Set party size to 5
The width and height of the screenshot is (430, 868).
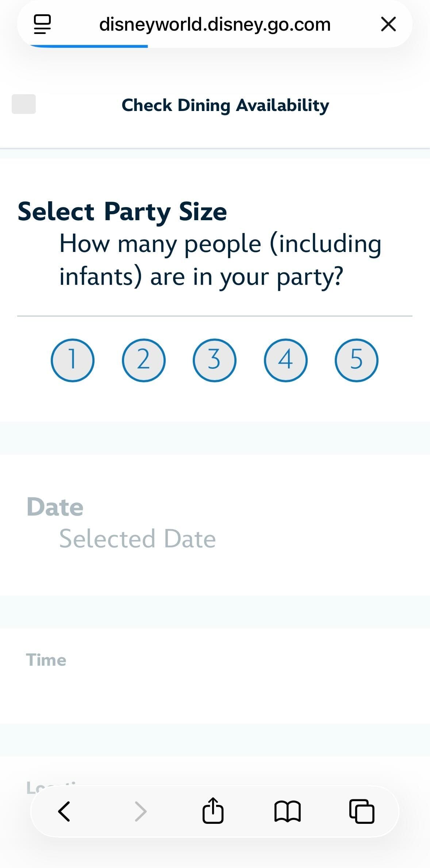click(x=356, y=360)
